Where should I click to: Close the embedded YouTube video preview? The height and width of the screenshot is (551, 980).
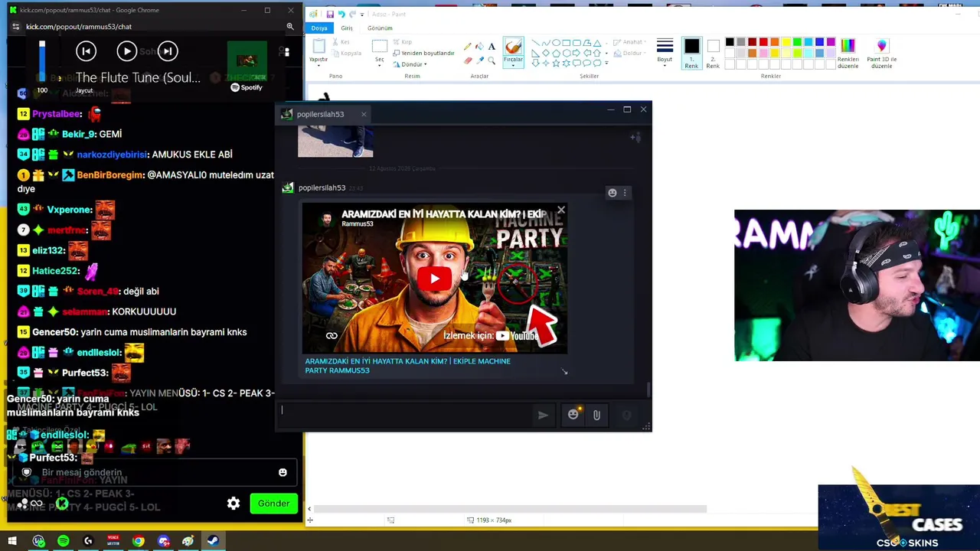click(x=561, y=210)
